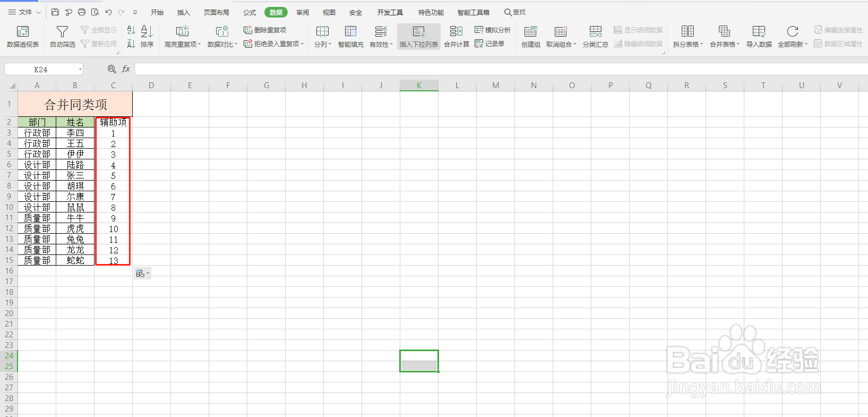Open the 开发工具 tab
The height and width of the screenshot is (417, 868).
point(390,12)
